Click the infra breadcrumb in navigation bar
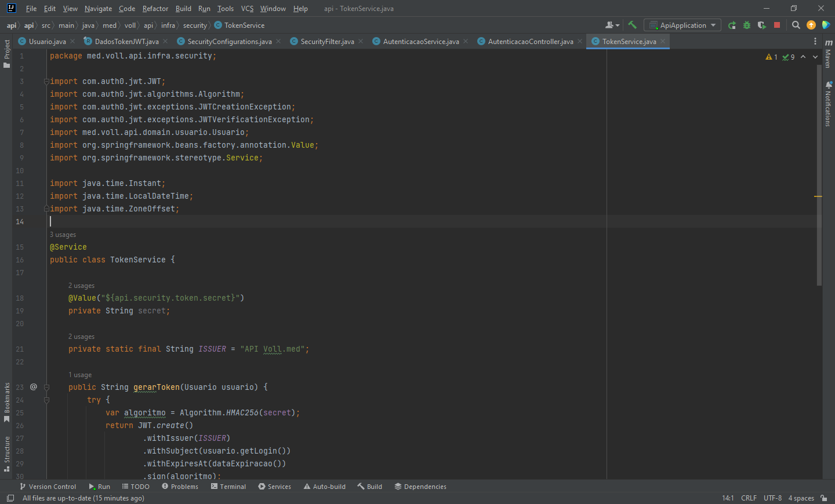The width and height of the screenshot is (835, 504). click(168, 25)
